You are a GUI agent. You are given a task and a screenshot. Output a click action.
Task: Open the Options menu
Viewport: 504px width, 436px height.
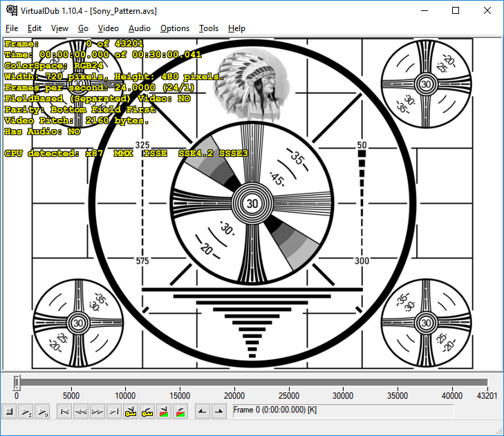tap(175, 28)
